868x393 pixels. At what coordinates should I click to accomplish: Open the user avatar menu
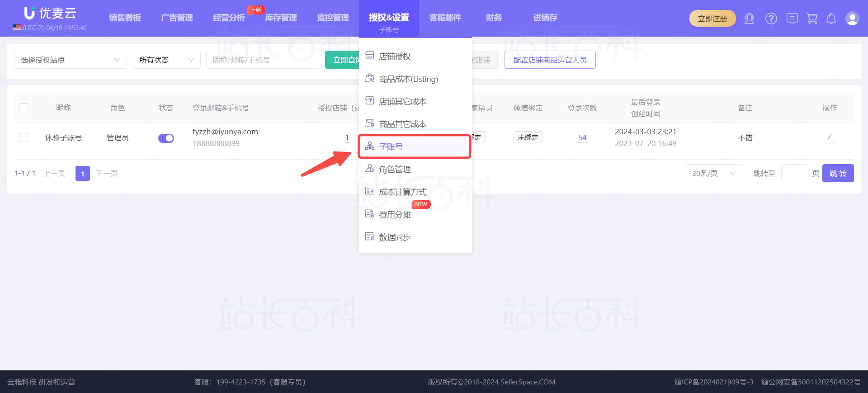tap(852, 19)
